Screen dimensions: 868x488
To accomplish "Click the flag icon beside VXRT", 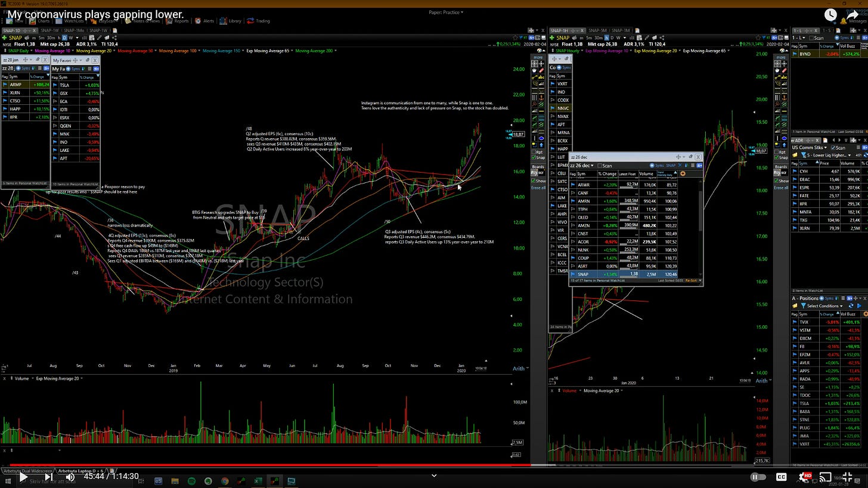I will click(x=552, y=84).
